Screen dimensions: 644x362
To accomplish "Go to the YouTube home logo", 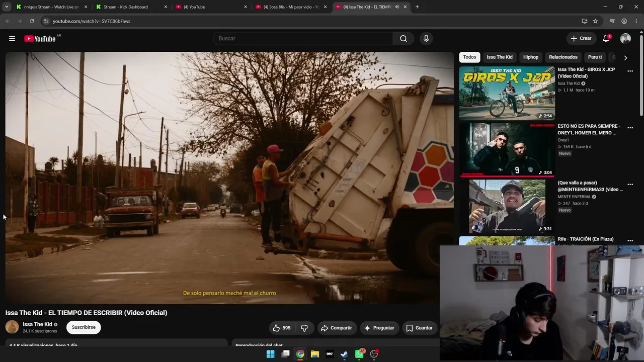I will [x=40, y=39].
